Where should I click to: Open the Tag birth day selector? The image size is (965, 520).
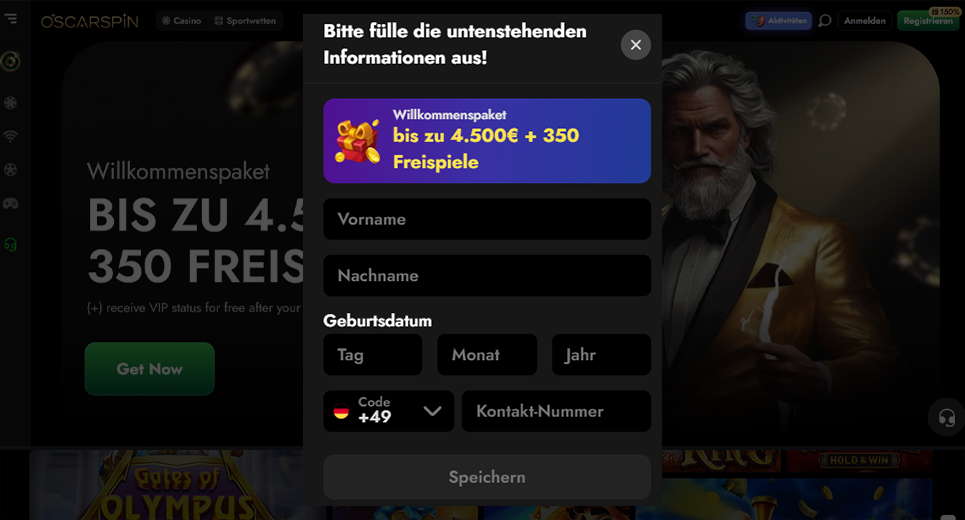(x=372, y=354)
